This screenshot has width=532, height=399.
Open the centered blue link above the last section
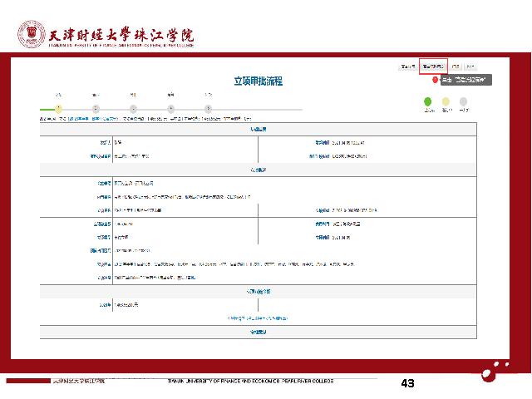pyautogui.click(x=258, y=318)
